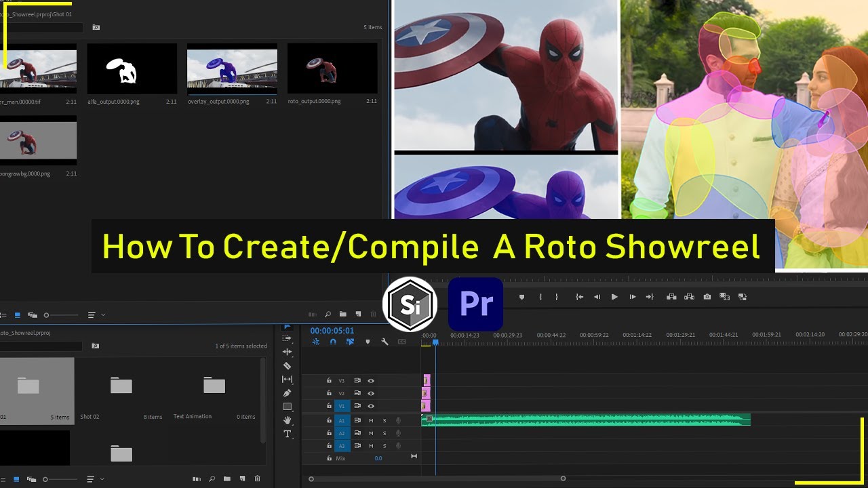Select the Track Select Forward tool
This screenshot has width=868, height=488.
point(287,338)
